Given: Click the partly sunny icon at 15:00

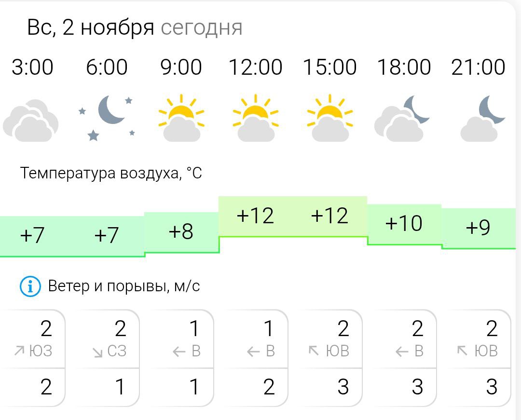Looking at the screenshot, I should (330, 118).
